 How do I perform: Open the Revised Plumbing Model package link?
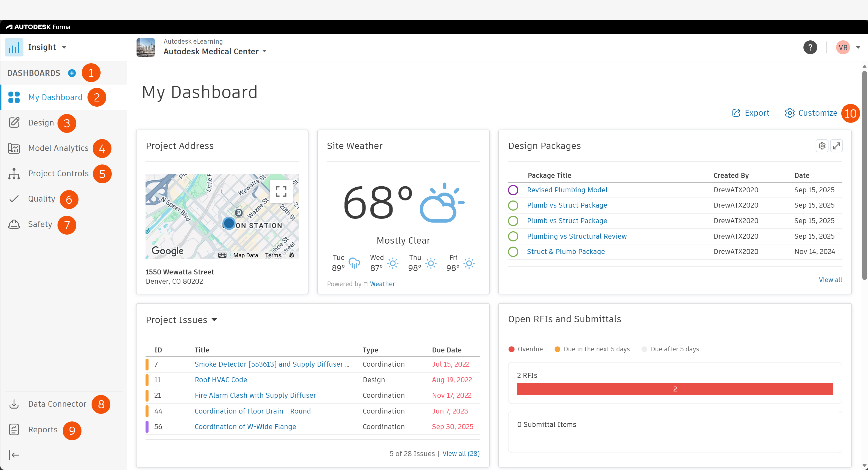click(x=567, y=190)
